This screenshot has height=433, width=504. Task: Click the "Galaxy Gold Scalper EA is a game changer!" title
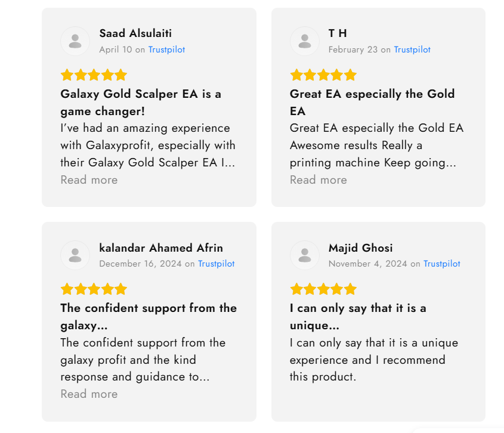141,103
